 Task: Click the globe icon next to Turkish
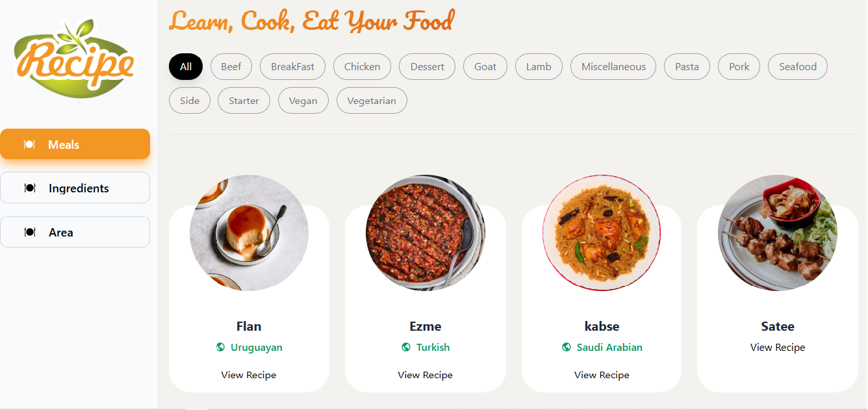406,347
